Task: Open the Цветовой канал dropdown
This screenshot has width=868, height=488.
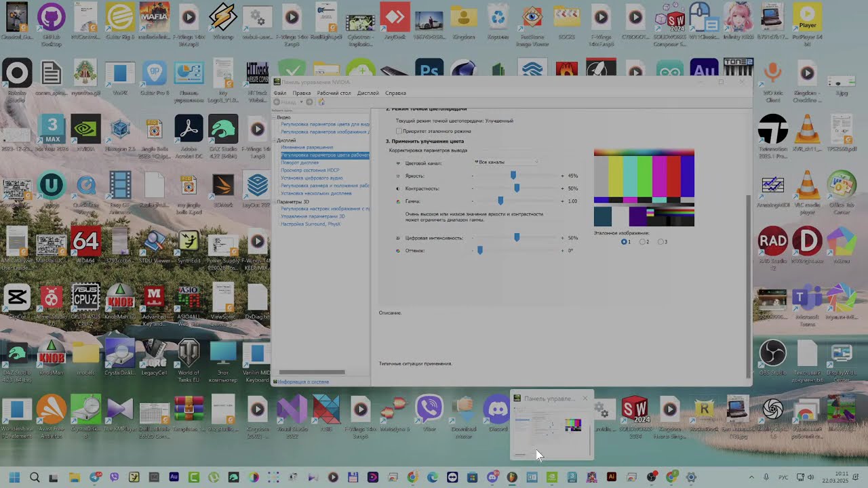Action: click(507, 163)
